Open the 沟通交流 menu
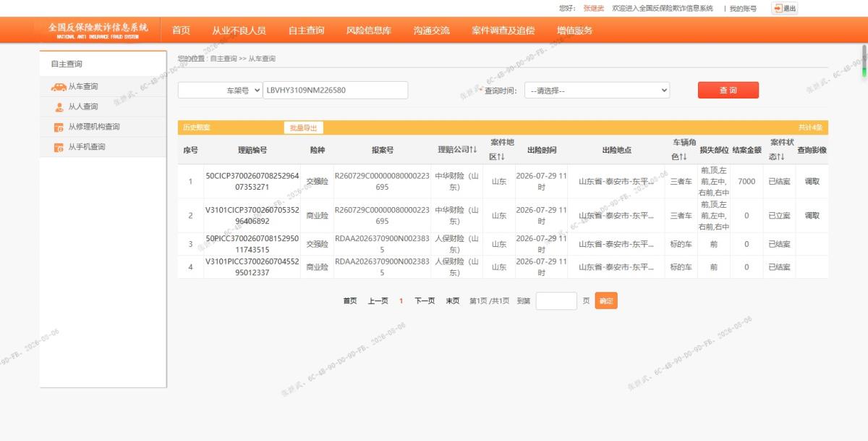The image size is (868, 441). 432,30
